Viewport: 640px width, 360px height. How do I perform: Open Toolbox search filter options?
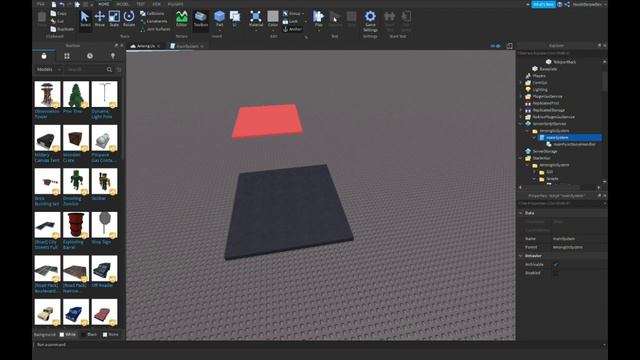pos(119,70)
